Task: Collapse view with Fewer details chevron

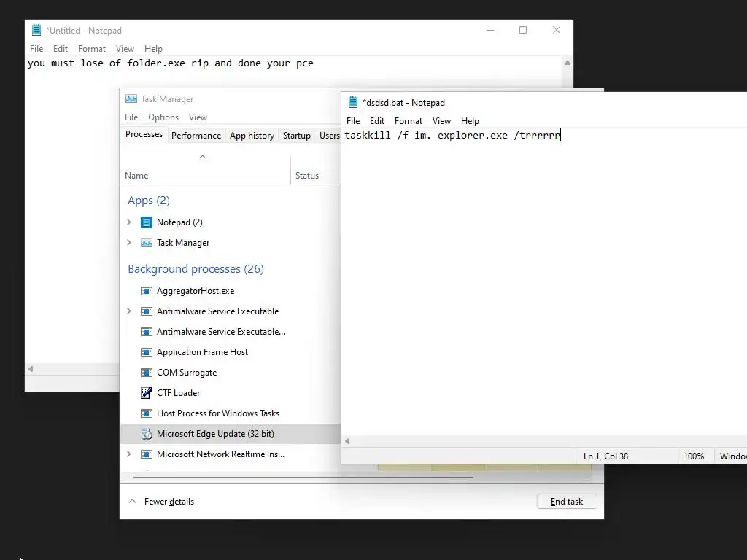Action: pos(133,501)
